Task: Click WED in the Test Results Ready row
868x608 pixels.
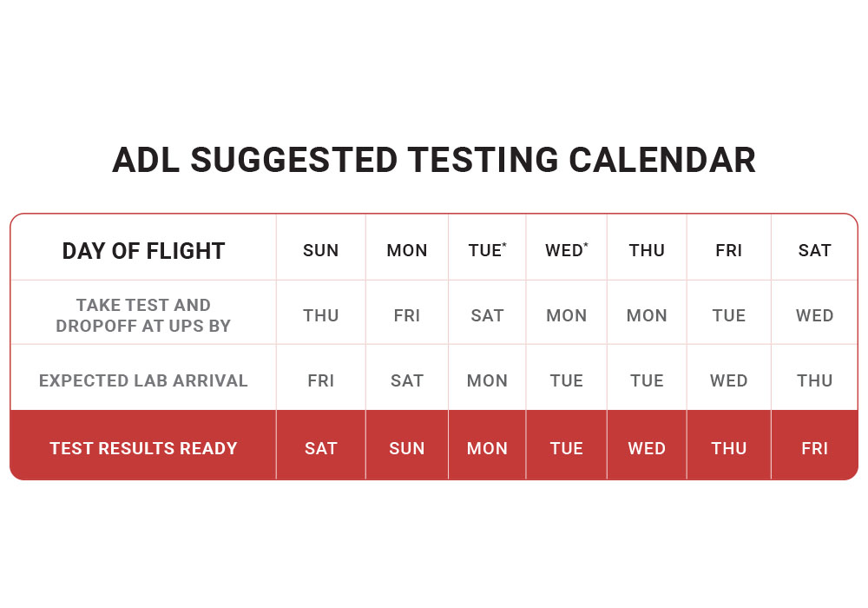Action: pyautogui.click(x=647, y=448)
